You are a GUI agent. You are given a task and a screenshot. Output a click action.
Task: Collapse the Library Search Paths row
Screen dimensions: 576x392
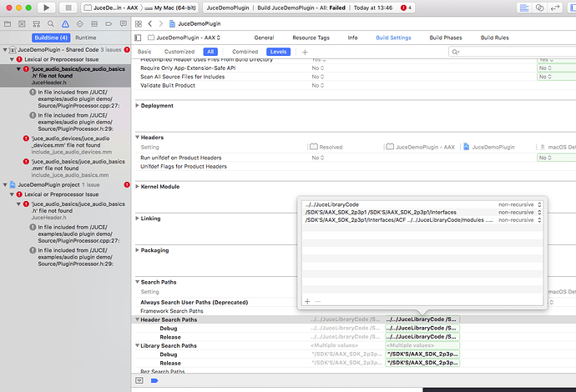tap(137, 346)
